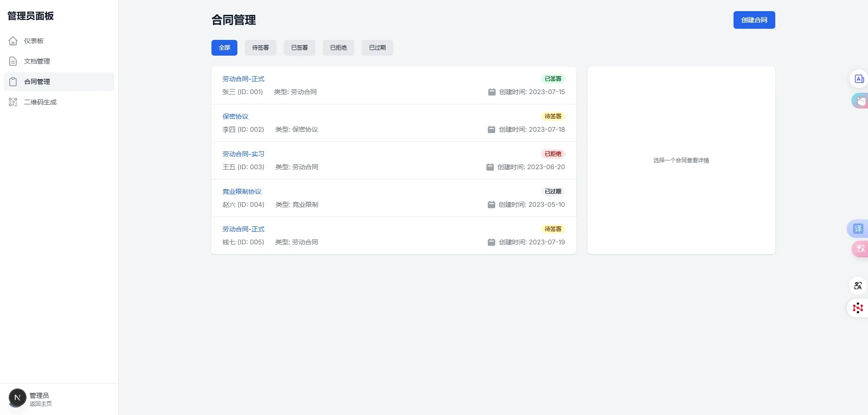
Task: Select the 全部 filter tab
Action: point(224,48)
